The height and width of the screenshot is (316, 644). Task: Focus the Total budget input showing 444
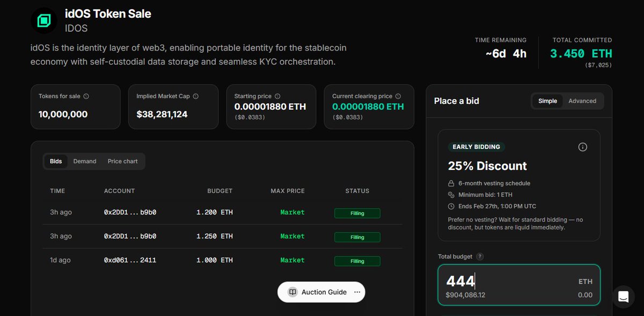(519, 284)
